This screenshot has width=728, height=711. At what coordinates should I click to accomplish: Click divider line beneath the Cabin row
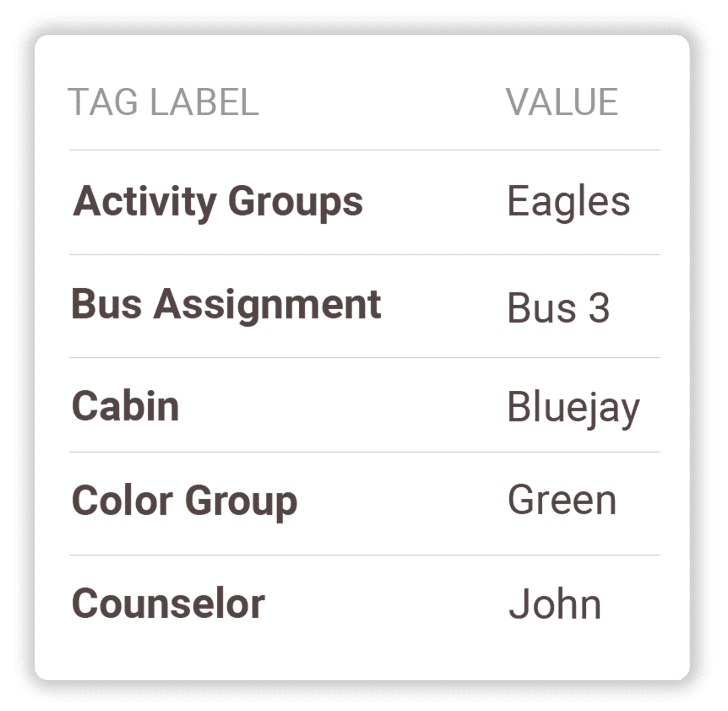click(x=365, y=452)
